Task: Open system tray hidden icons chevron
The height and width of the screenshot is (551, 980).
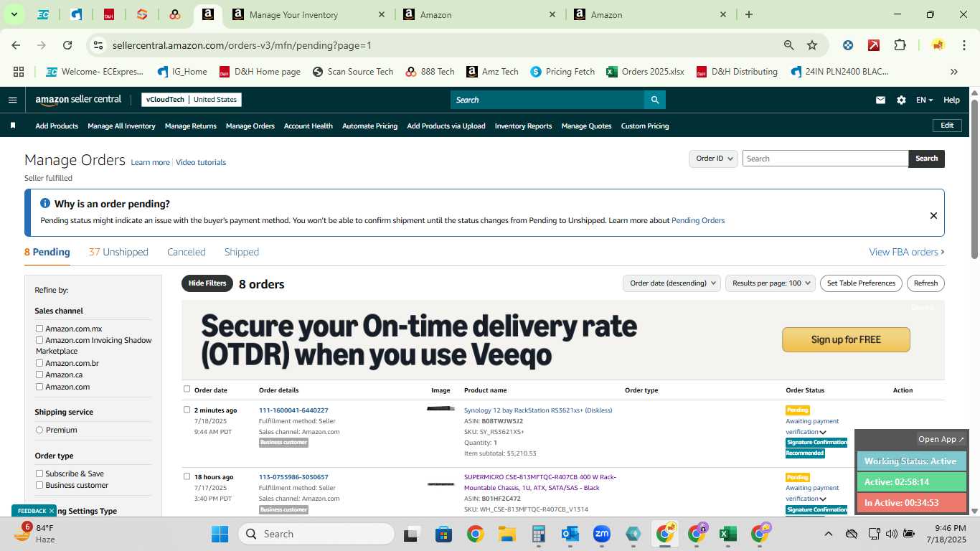Action: [x=828, y=534]
